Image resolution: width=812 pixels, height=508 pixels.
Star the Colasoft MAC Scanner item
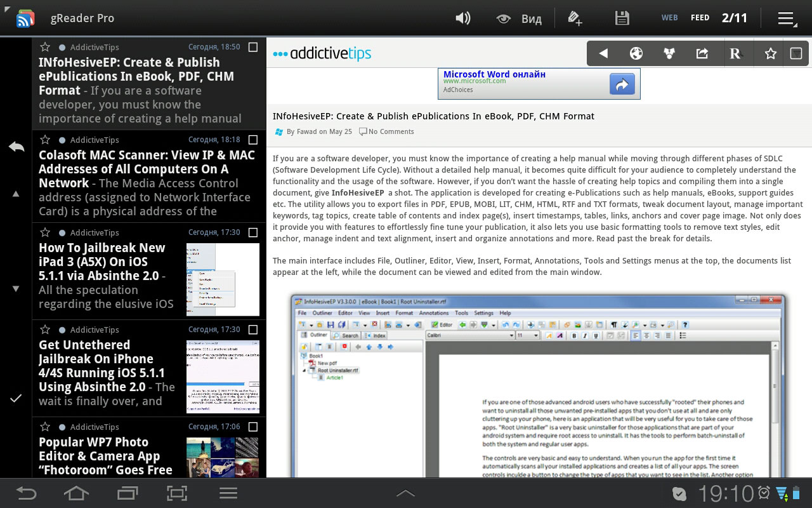[45, 140]
